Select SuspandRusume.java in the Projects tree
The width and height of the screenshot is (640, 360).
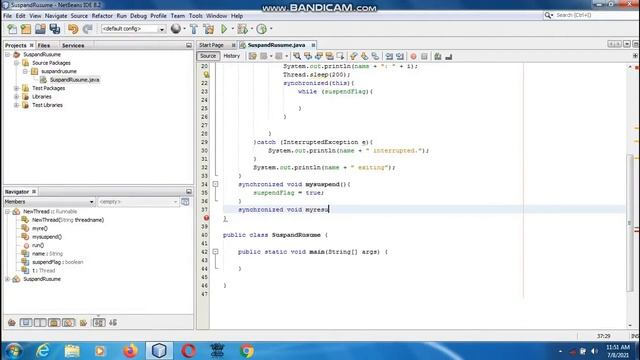click(75, 80)
